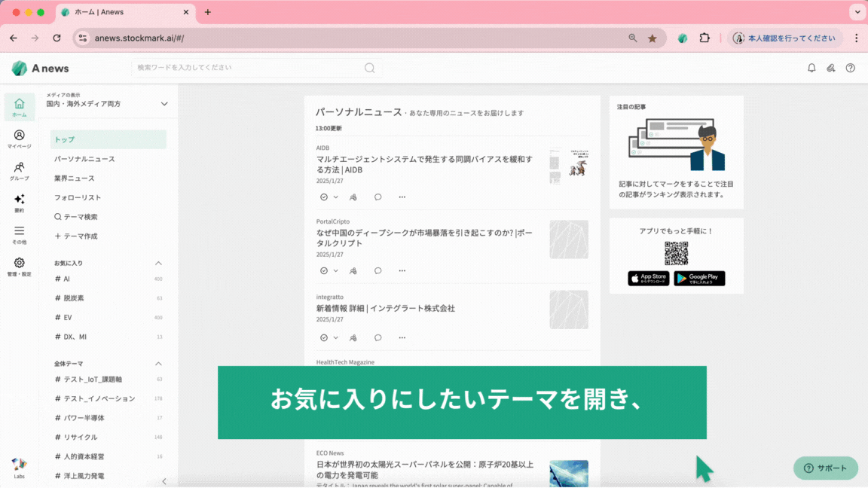The width and height of the screenshot is (868, 488).
Task: Open グループ in the left sidebar
Action: click(20, 171)
